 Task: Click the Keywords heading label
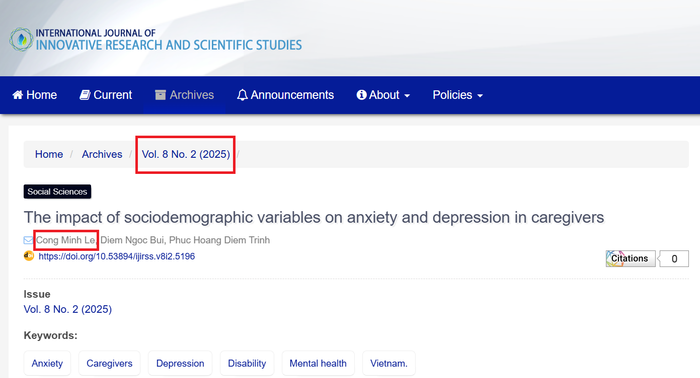[50, 335]
